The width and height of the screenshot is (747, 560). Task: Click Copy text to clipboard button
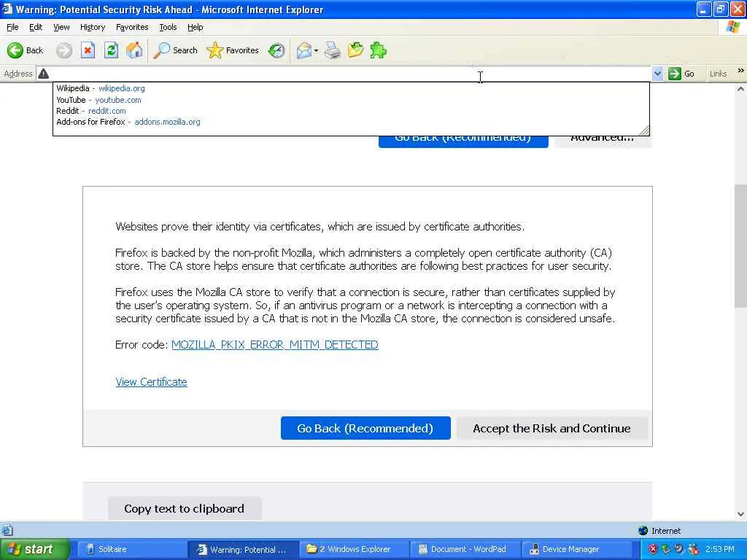coord(184,508)
